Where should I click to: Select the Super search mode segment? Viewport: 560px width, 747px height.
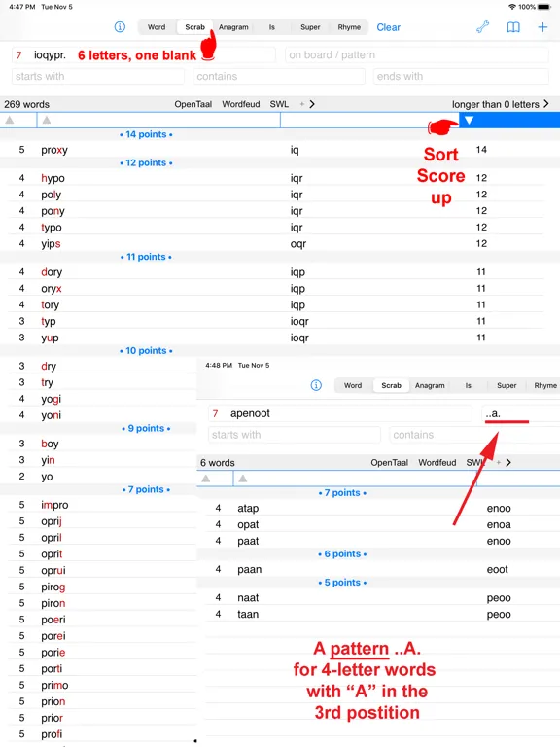click(x=310, y=27)
